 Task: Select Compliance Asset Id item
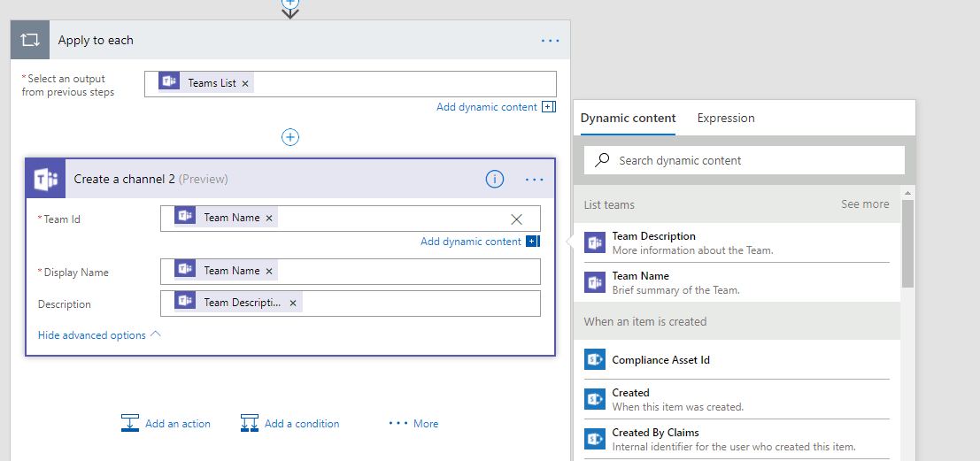pos(737,360)
